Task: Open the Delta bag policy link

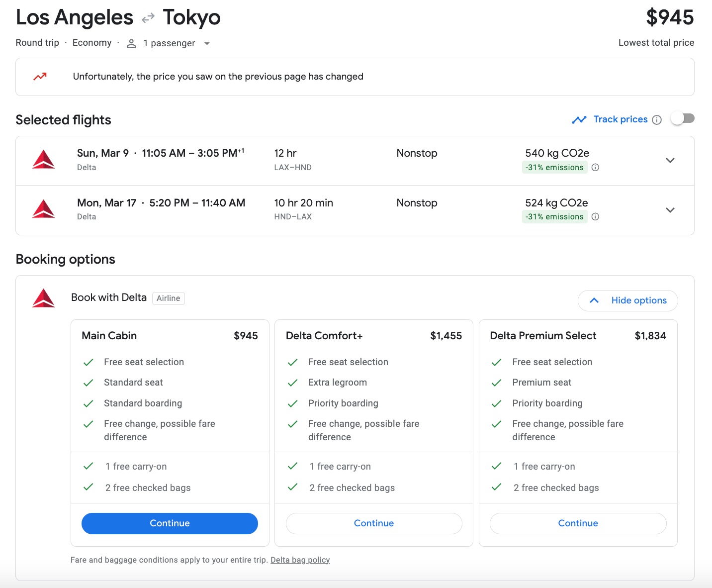Action: click(300, 560)
